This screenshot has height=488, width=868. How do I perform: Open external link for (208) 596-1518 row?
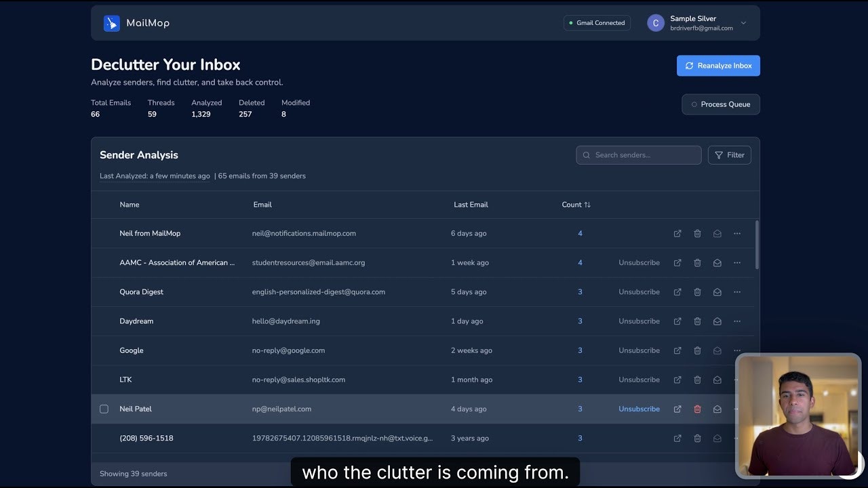677,439
